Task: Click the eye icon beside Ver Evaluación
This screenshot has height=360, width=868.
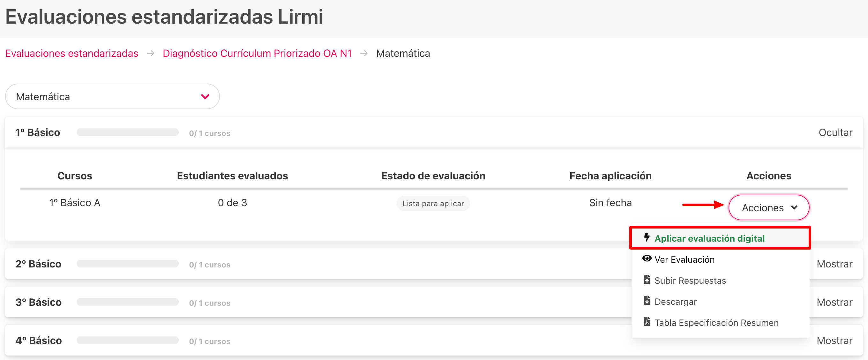Action: (647, 259)
